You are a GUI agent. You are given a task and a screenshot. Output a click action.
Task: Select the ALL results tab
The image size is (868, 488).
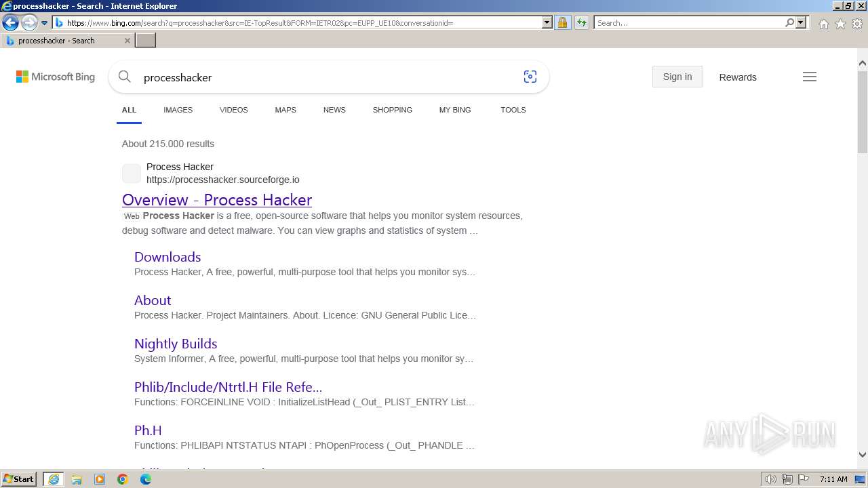tap(129, 110)
